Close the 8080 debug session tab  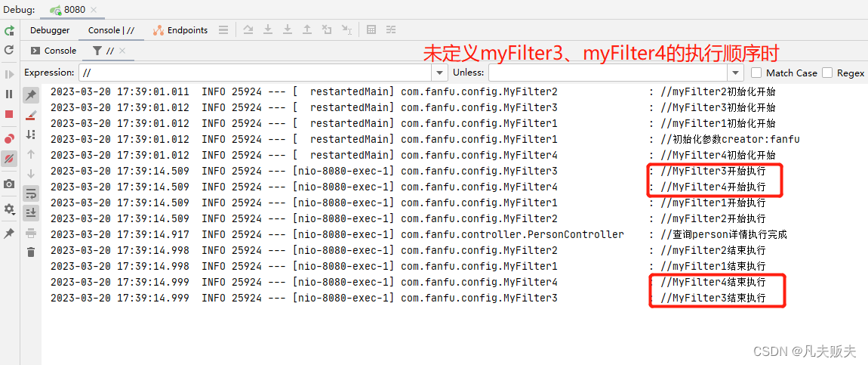94,9
